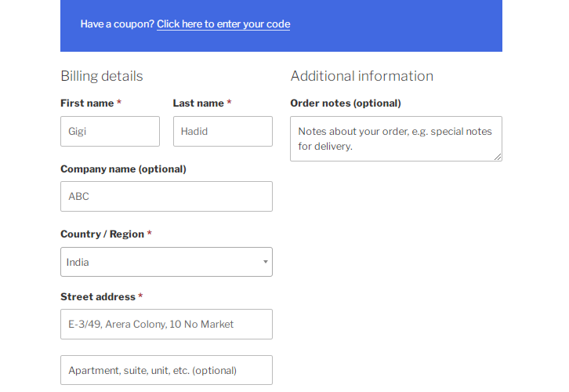Click the 'Have a coupon?' banner text
The image size is (569, 392).
click(117, 24)
